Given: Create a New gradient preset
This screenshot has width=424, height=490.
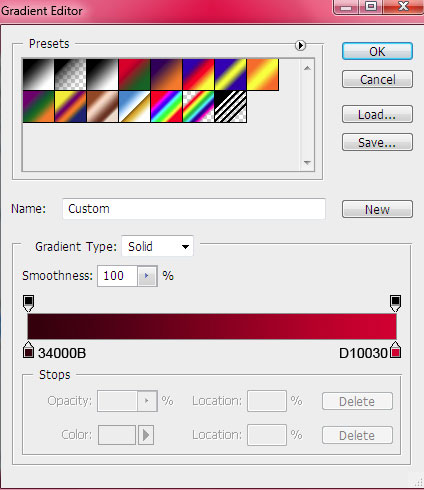Looking at the screenshot, I should click(x=377, y=209).
